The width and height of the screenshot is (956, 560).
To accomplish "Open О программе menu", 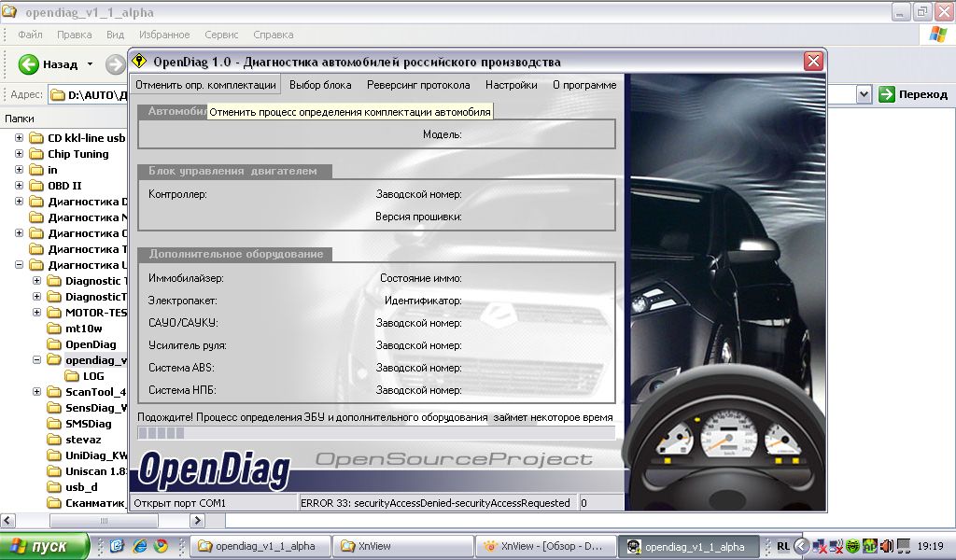I will tap(584, 85).
